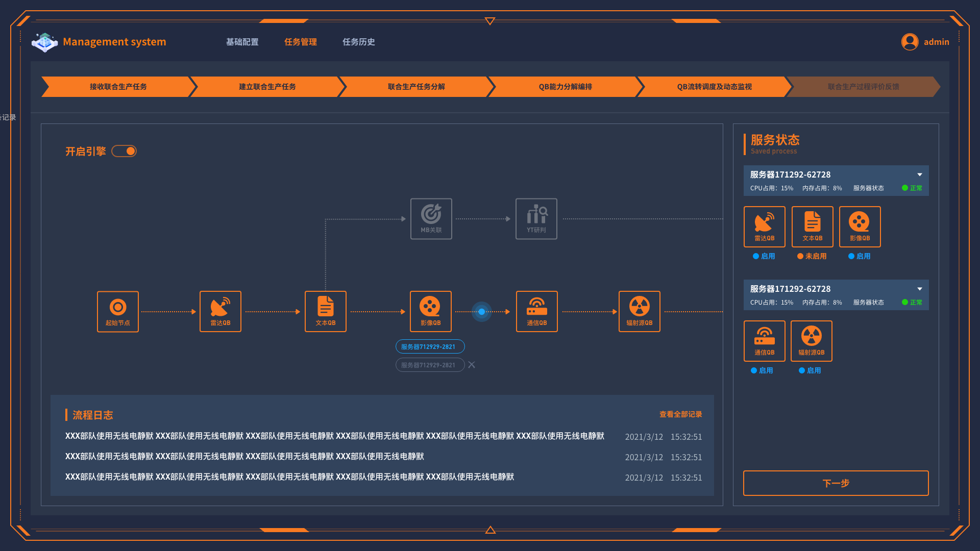Open the 任务管理 menu
This screenshot has width=980, height=551.
click(301, 42)
